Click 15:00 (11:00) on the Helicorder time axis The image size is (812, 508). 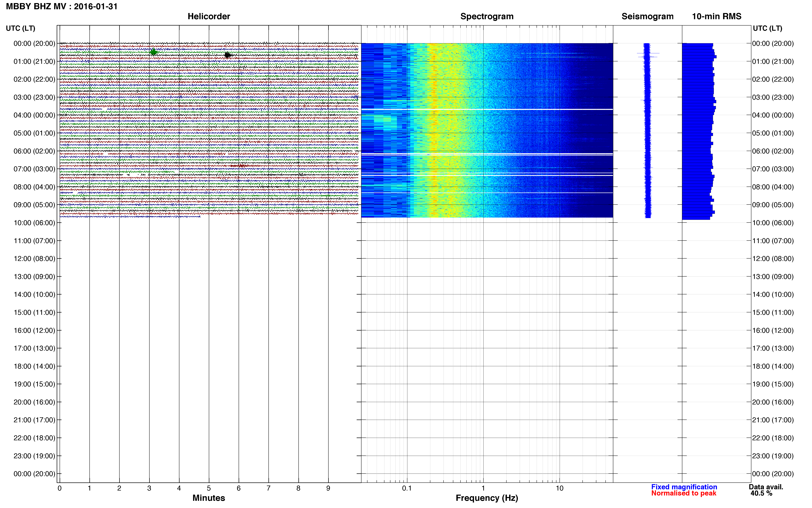click(x=34, y=312)
